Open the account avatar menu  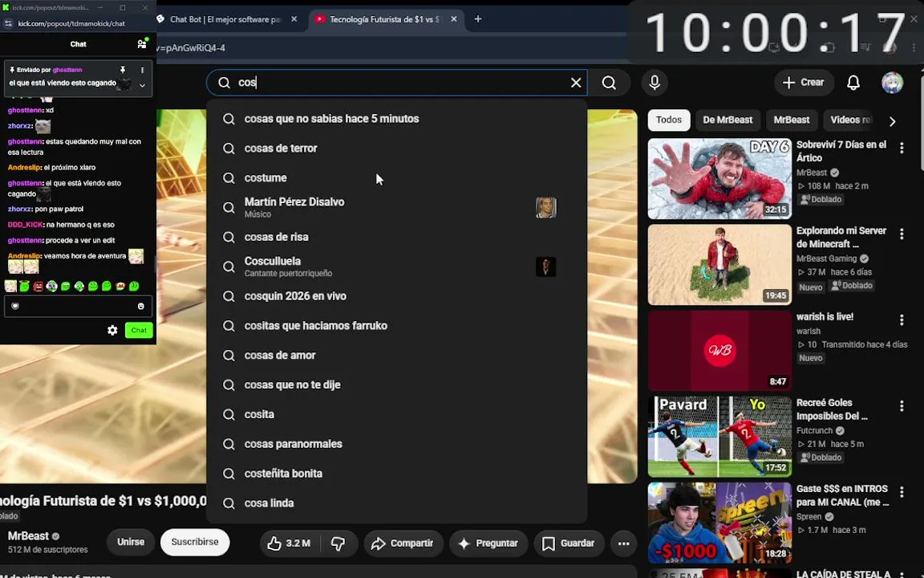point(892,83)
